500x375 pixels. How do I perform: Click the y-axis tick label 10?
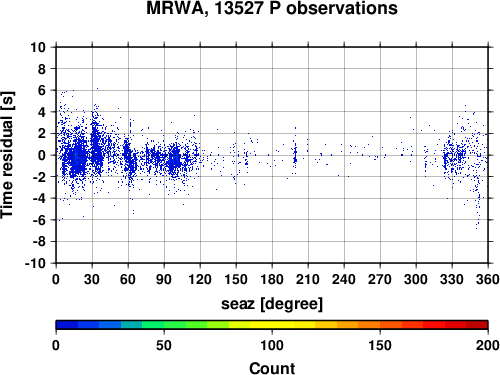point(38,47)
